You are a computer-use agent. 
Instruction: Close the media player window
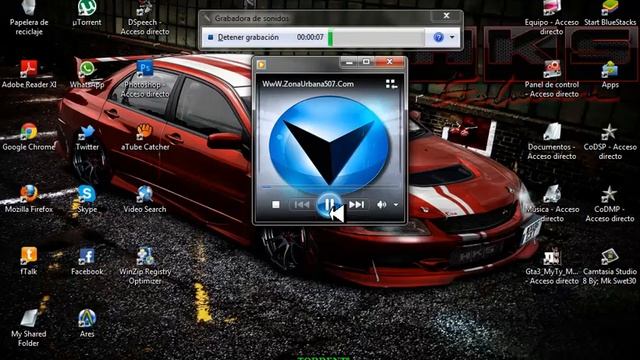click(390, 62)
